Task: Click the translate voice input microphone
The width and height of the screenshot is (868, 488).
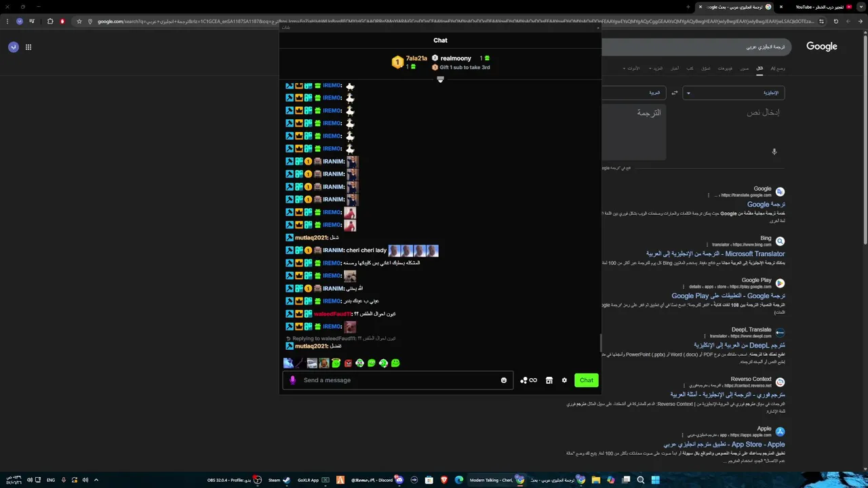Action: (774, 152)
